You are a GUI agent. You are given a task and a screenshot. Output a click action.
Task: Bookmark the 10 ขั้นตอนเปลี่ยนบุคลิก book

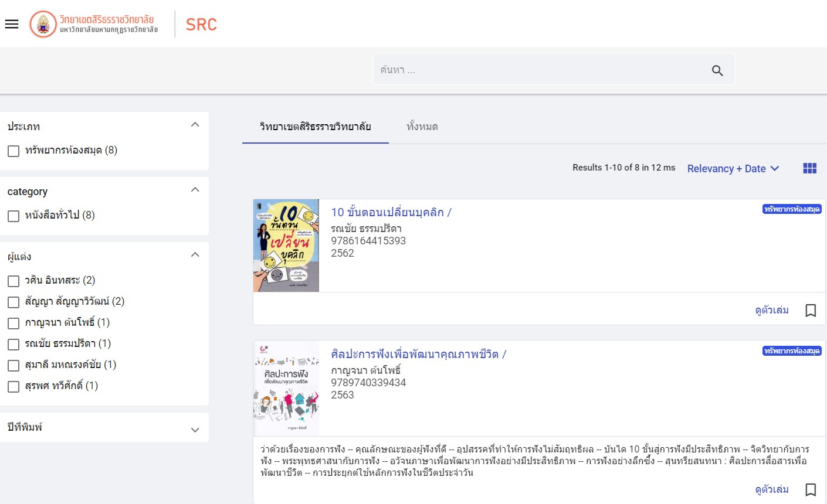811,311
